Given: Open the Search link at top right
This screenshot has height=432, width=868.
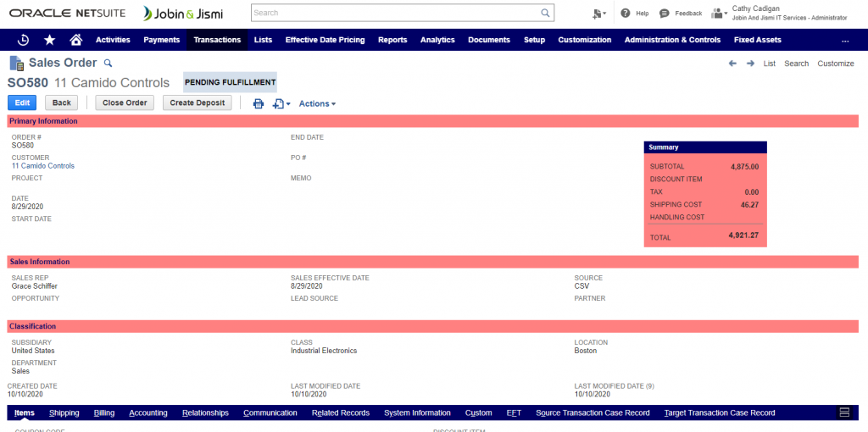Looking at the screenshot, I should point(797,64).
